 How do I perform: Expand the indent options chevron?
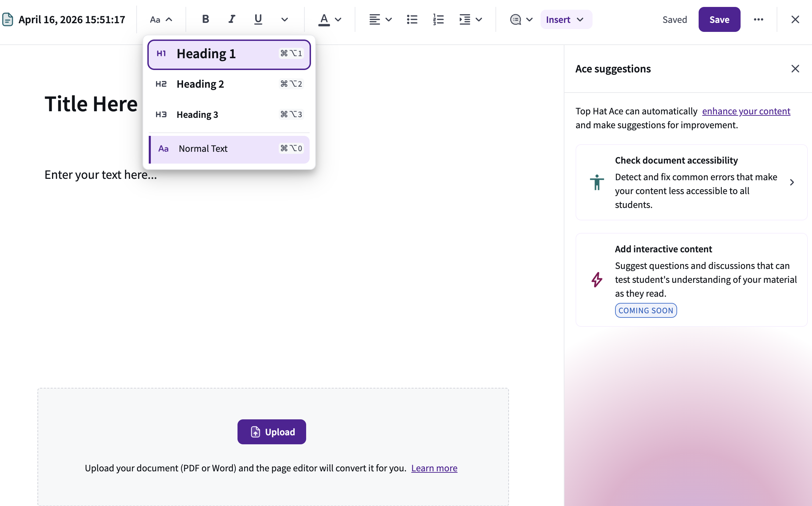click(x=479, y=19)
